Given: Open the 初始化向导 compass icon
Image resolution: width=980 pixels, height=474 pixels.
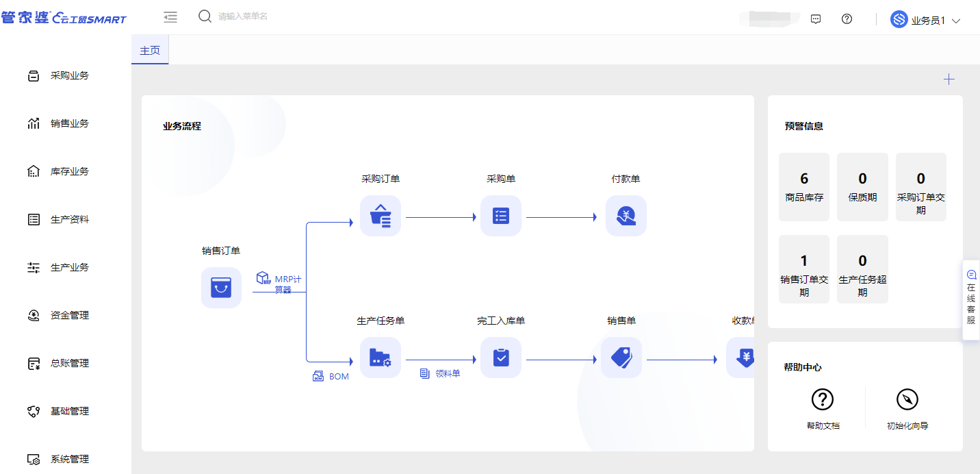Looking at the screenshot, I should (x=907, y=399).
